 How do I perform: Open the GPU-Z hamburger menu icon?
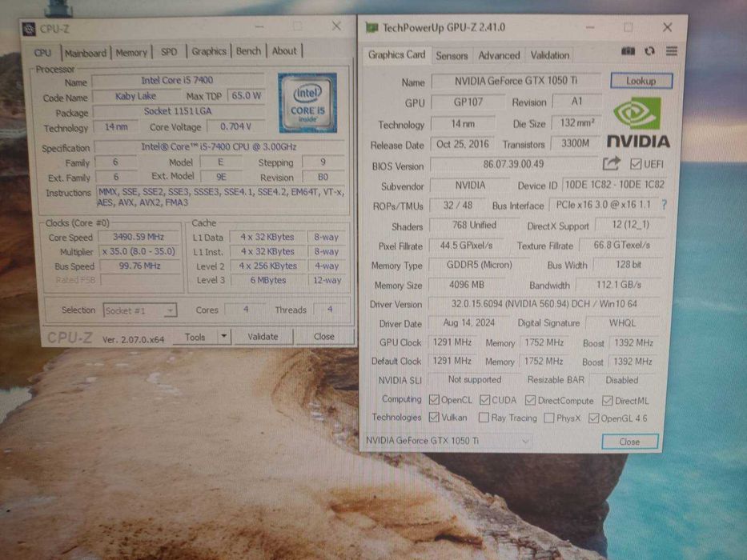point(672,50)
